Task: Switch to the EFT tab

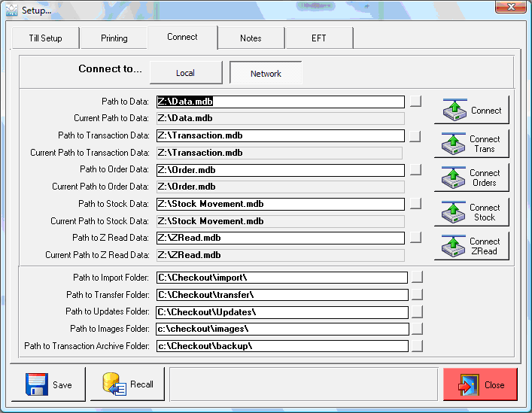Action: click(x=319, y=38)
